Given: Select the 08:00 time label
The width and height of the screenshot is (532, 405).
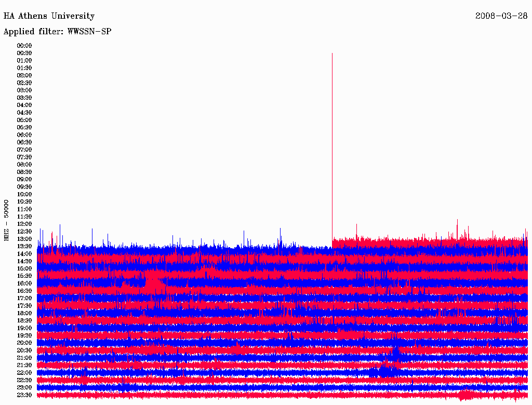Looking at the screenshot, I should coord(24,165).
